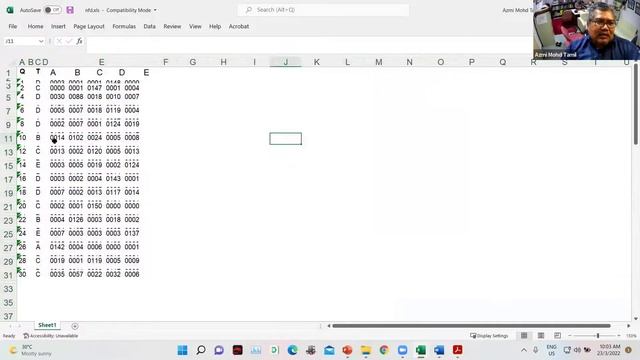Click the Save disk icon

(70, 10)
